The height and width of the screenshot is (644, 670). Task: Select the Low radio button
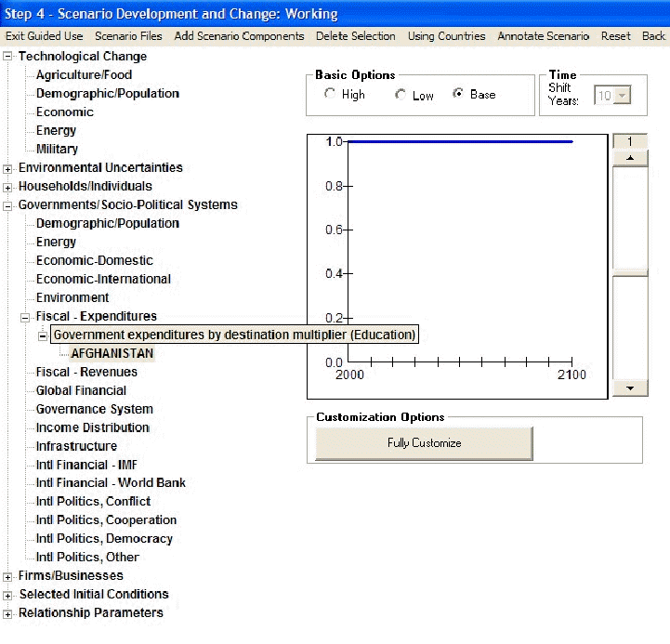pyautogui.click(x=401, y=95)
